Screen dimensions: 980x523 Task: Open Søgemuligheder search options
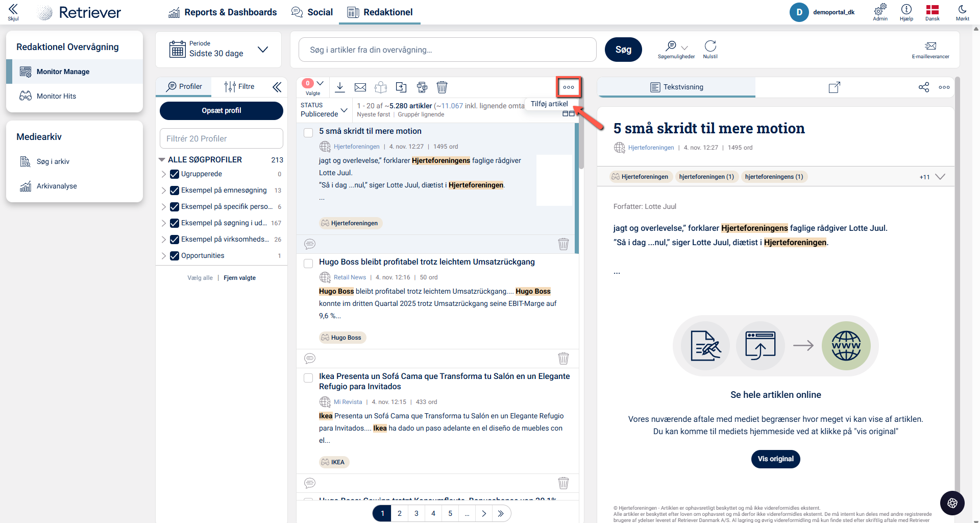click(x=676, y=50)
